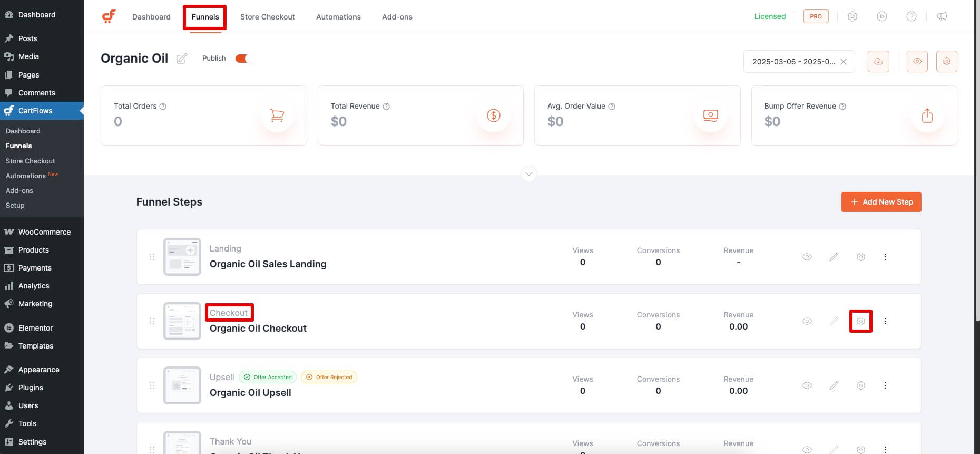The height and width of the screenshot is (454, 980).
Task: Open the Organic Oil Sales Landing title
Action: tap(268, 264)
